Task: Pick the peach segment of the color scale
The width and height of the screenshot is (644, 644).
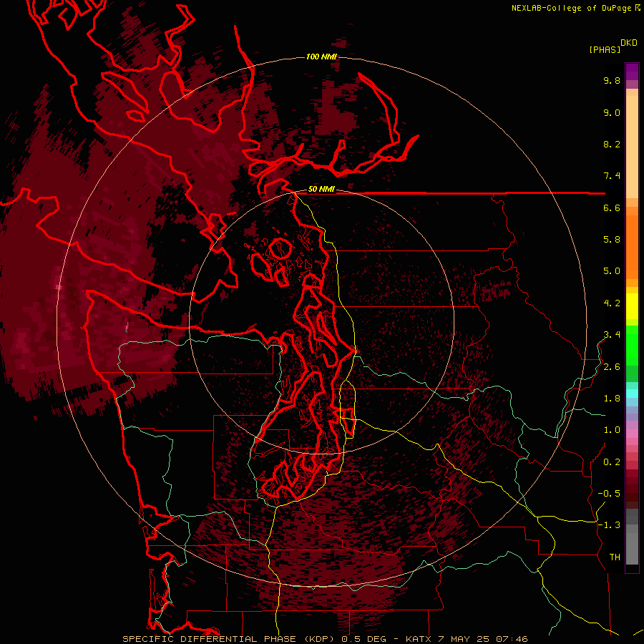Action: click(x=632, y=147)
